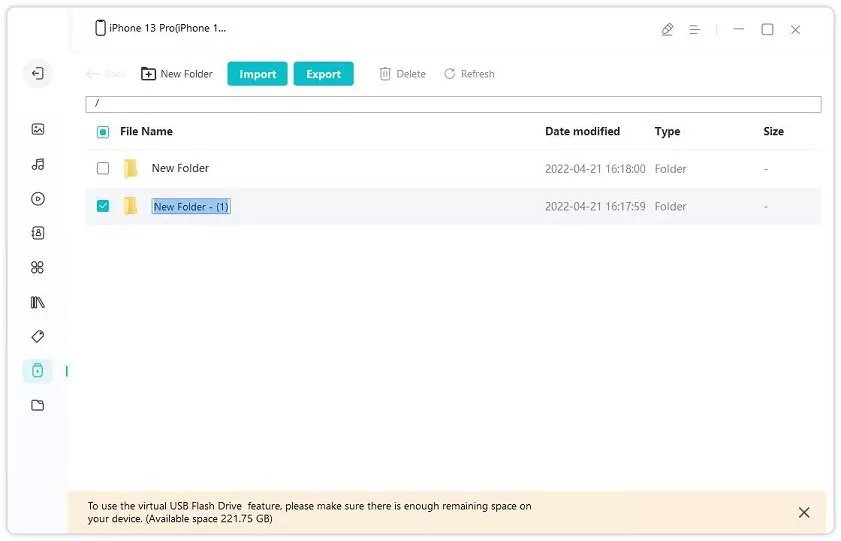Viewport: 841px width, 541px height.
Task: Open the Books section in sidebar
Action: (x=38, y=302)
